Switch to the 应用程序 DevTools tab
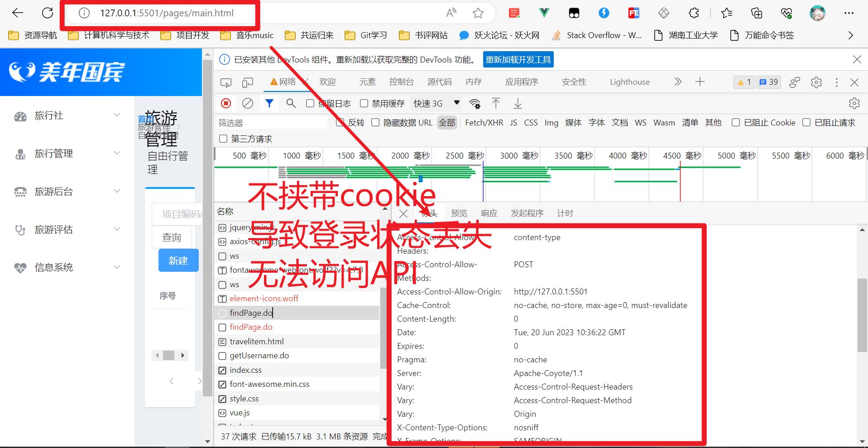Viewport: 868px width, 448px height. point(522,82)
